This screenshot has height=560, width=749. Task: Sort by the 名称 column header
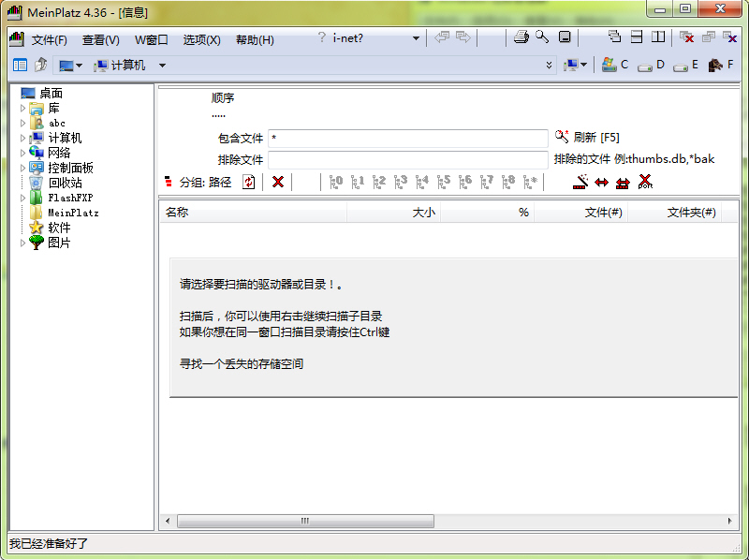[253, 213]
